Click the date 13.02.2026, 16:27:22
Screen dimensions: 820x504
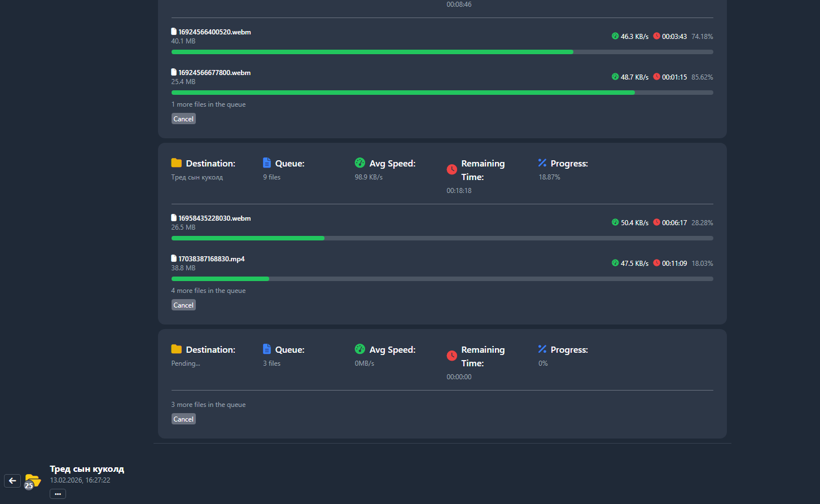(x=80, y=480)
